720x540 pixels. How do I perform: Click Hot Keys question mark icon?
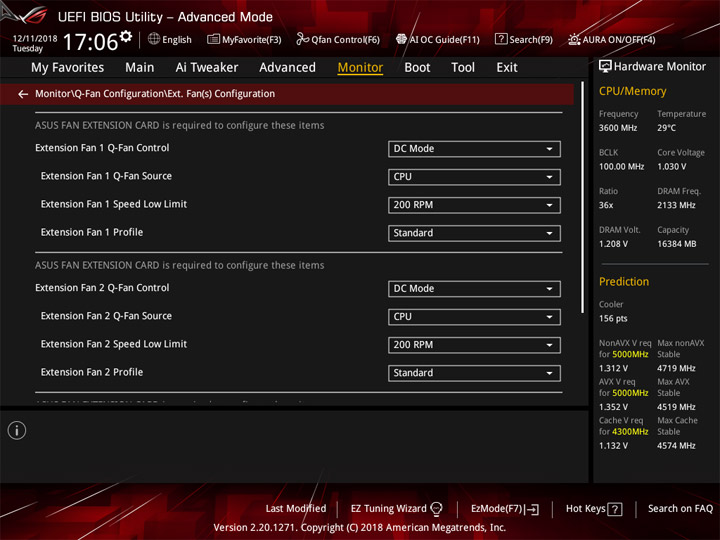615,509
